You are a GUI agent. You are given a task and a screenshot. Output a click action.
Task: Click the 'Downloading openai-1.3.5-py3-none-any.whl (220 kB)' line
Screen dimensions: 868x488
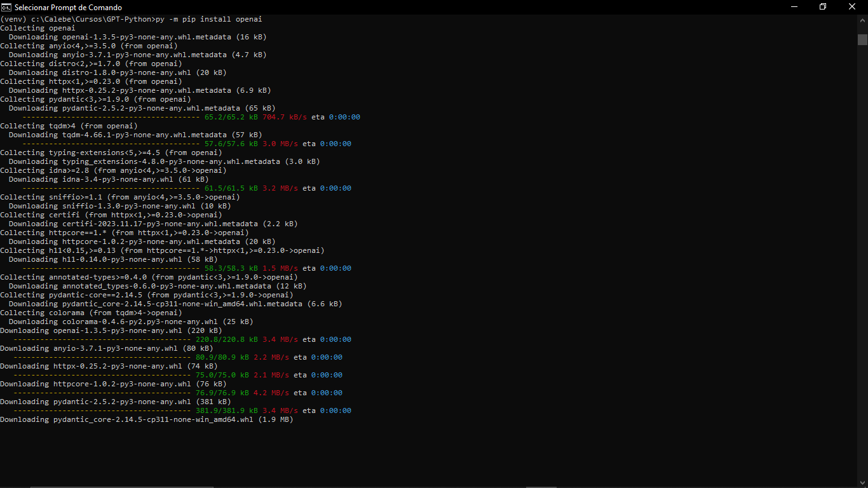(x=111, y=330)
